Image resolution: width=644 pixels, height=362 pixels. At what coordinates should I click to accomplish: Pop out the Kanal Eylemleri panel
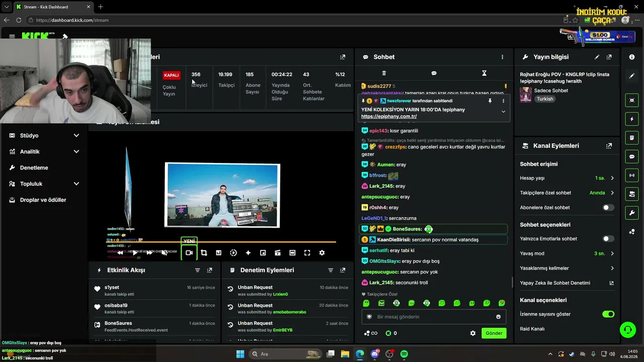(x=609, y=146)
